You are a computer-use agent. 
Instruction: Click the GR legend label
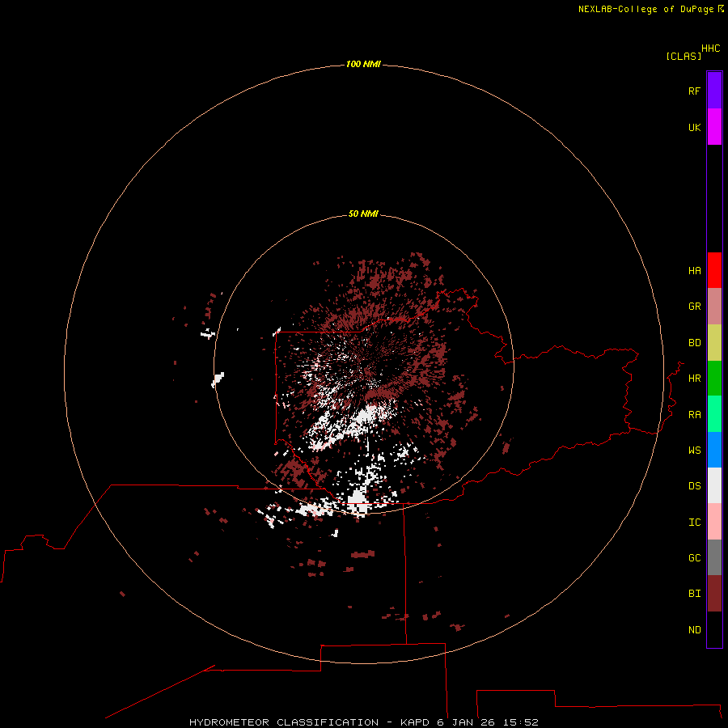point(694,307)
